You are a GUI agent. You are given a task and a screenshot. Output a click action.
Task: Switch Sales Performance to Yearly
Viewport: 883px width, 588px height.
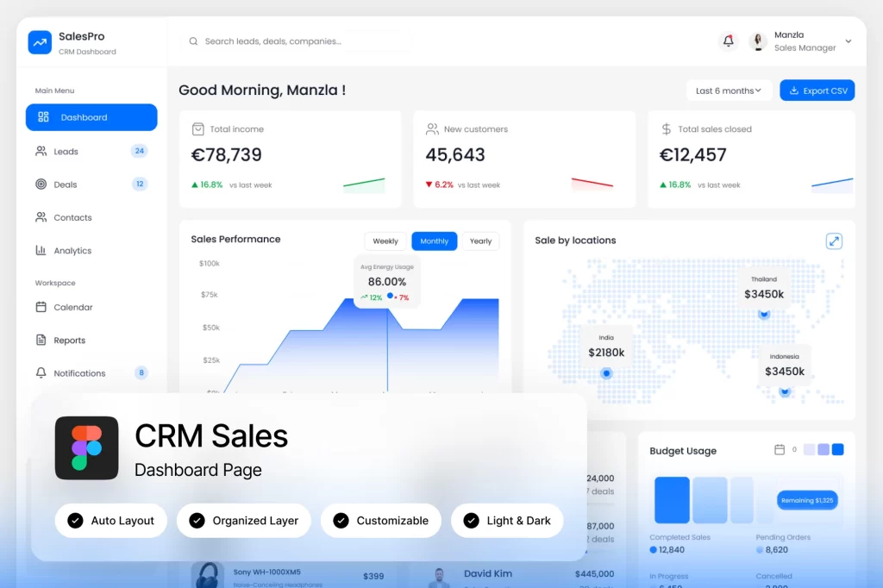click(x=480, y=241)
